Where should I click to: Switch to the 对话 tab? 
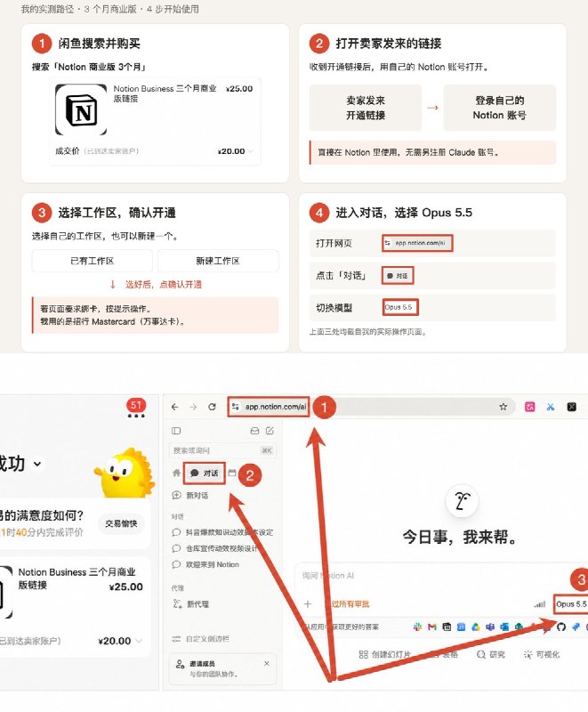(x=205, y=473)
